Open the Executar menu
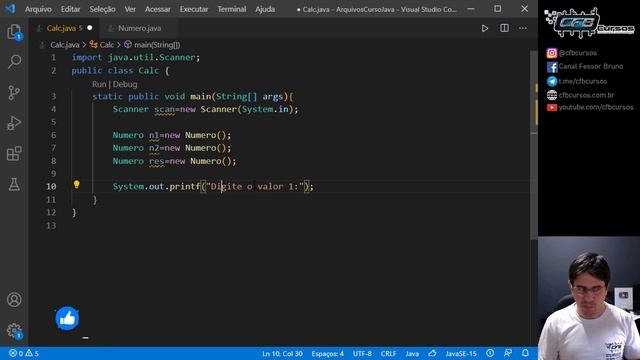 point(193,9)
